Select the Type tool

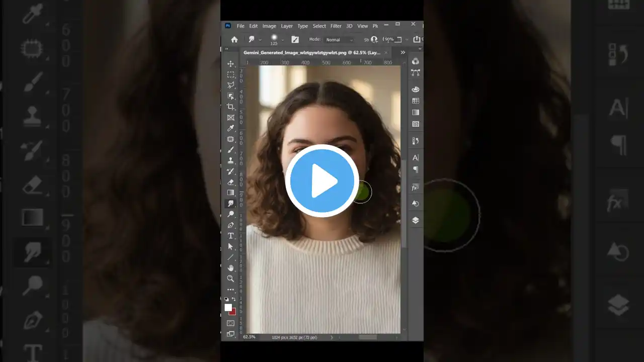[230, 235]
